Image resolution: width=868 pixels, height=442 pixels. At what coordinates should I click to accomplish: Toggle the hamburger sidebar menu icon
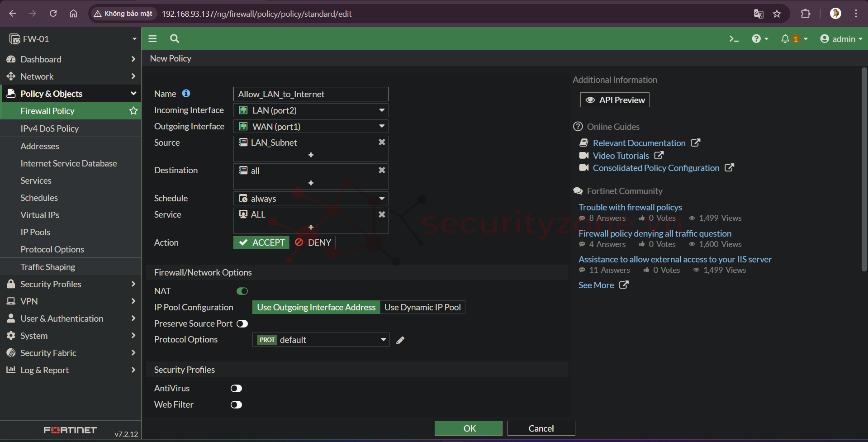tap(152, 39)
